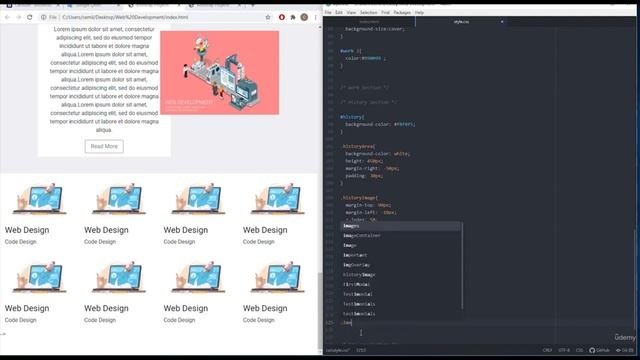Open the Chrome extensions puzzle icon
Image resolution: width=640 pixels, height=360 pixels.
(x=293, y=17)
